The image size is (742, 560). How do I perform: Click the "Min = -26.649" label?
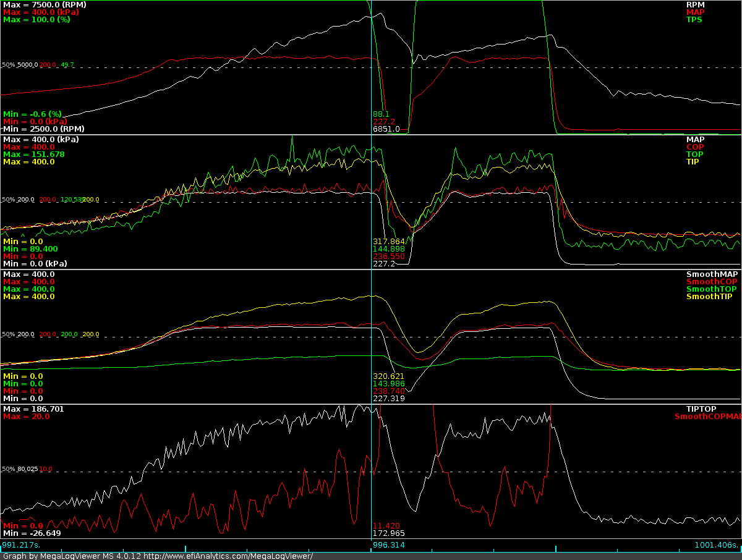point(32,533)
